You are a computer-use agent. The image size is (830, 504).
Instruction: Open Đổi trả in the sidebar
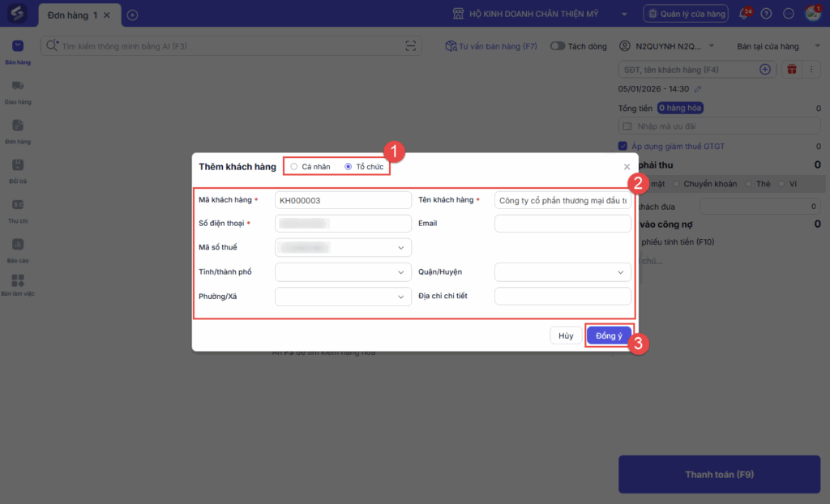tap(18, 171)
